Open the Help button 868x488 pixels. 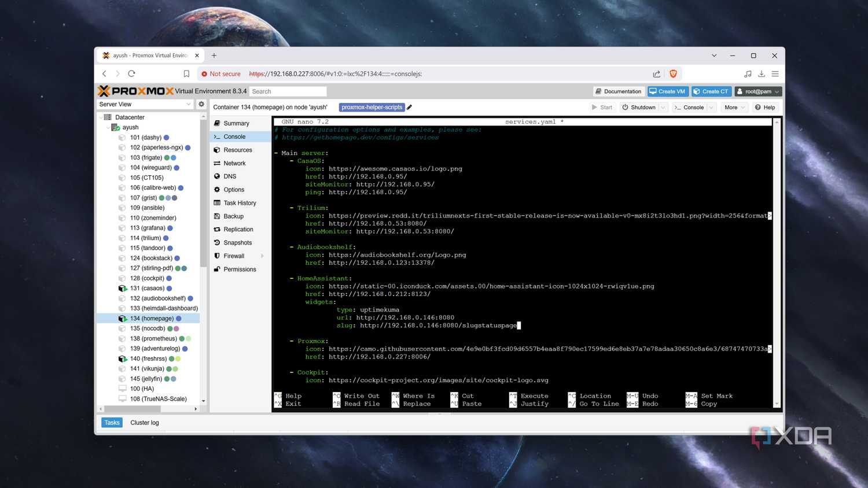pos(765,107)
